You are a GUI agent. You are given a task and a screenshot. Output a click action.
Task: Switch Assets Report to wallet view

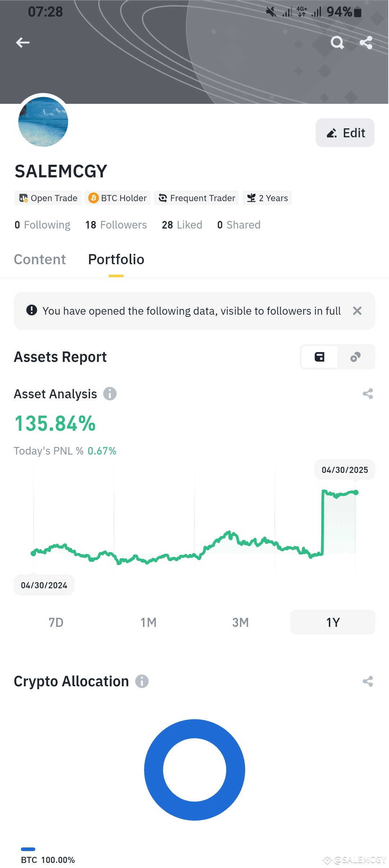pyautogui.click(x=319, y=357)
